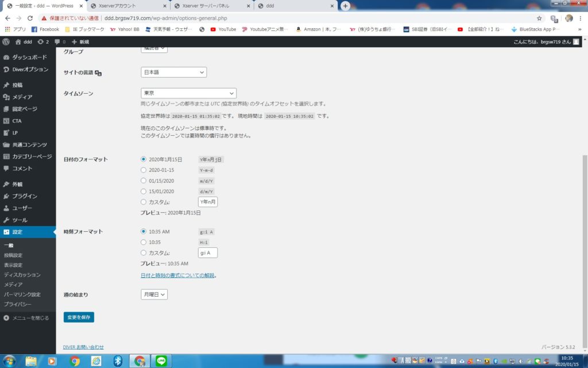Click the 変更を保存 button
Screen dimensions: 588x368
click(79, 317)
